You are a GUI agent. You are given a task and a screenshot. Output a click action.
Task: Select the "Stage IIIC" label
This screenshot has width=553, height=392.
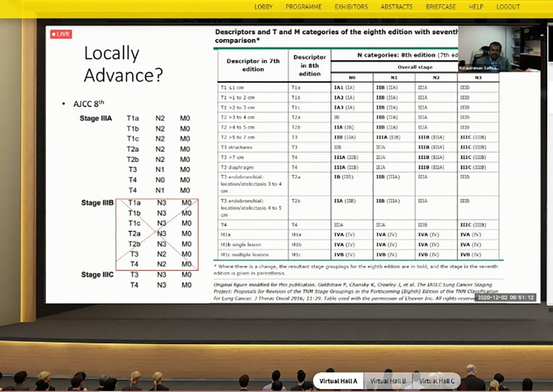coord(97,275)
